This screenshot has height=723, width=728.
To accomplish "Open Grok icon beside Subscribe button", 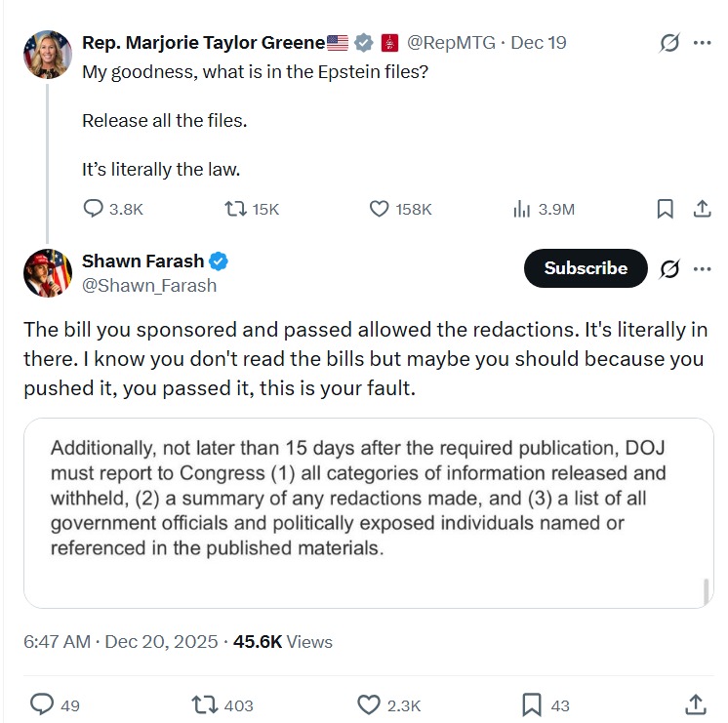I will [669, 269].
